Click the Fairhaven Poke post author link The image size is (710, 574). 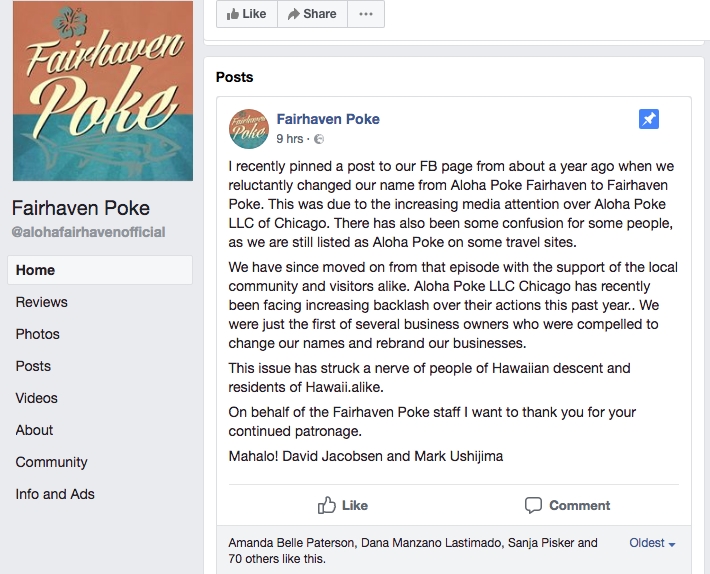click(328, 119)
